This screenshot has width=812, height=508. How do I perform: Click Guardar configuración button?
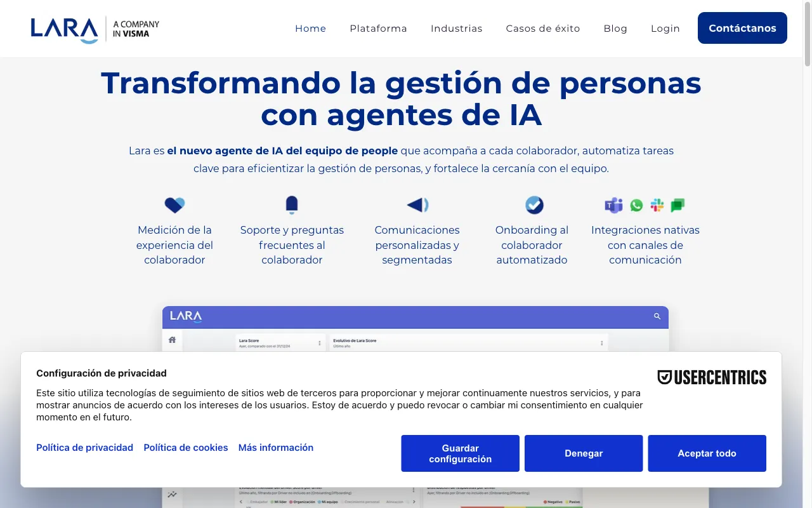coord(461,453)
